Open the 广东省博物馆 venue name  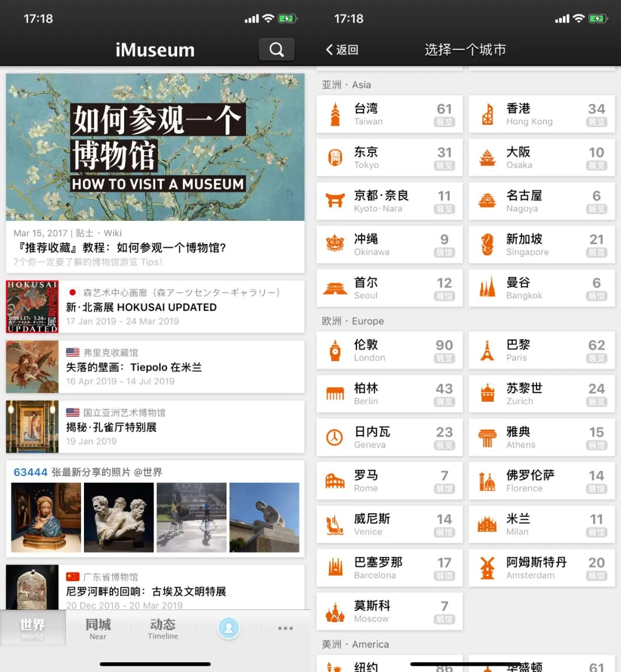pos(110,577)
